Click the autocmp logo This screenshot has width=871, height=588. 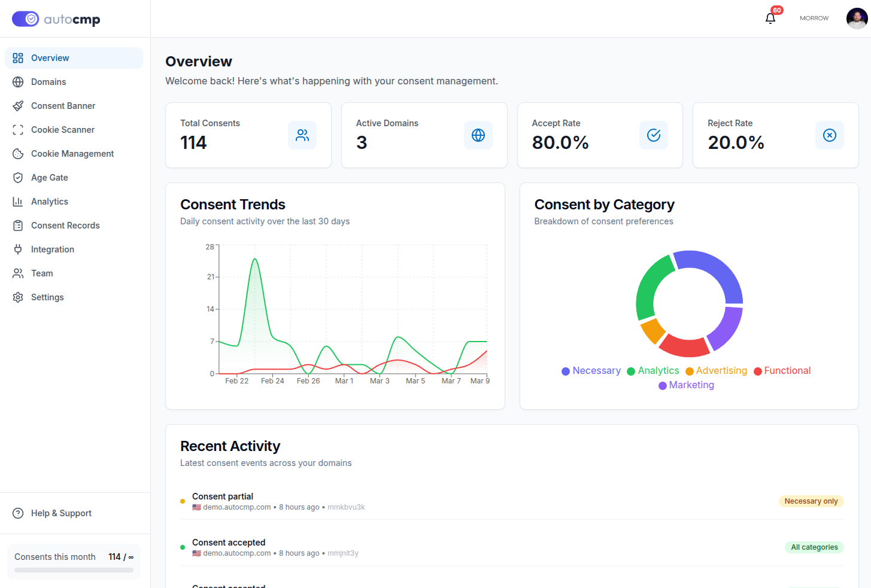tap(56, 19)
